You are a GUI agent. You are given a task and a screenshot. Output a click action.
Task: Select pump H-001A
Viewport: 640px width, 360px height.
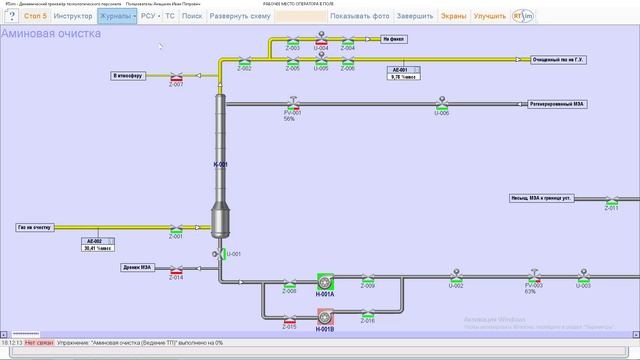click(x=325, y=282)
